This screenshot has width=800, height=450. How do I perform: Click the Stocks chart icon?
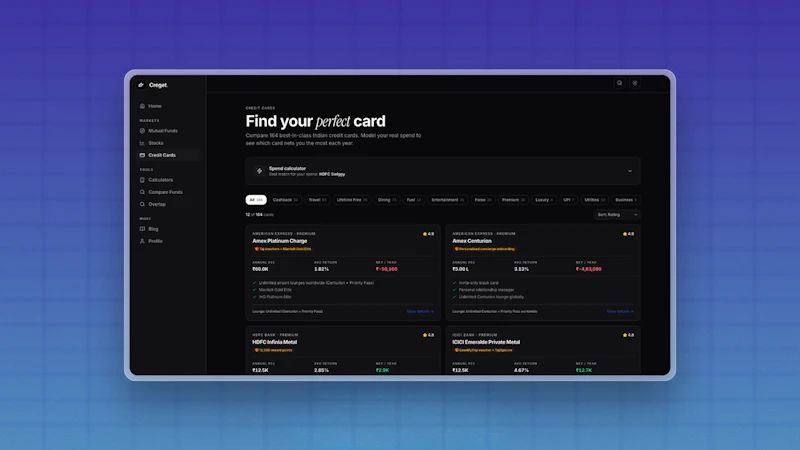coord(142,143)
